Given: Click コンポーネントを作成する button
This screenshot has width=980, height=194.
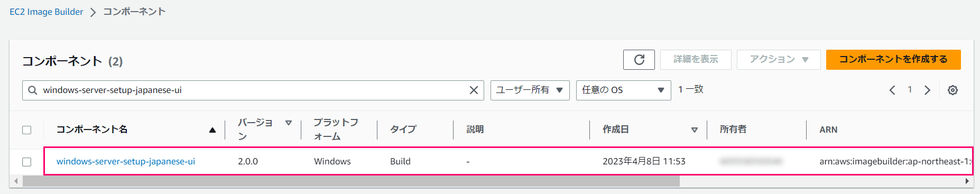Looking at the screenshot, I should 893,60.
